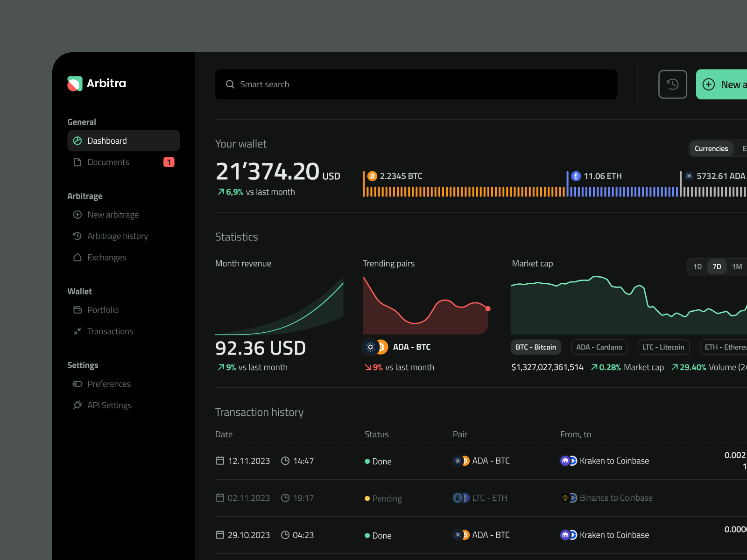
Task: Select the LTC - Litecoin chip
Action: [663, 347]
